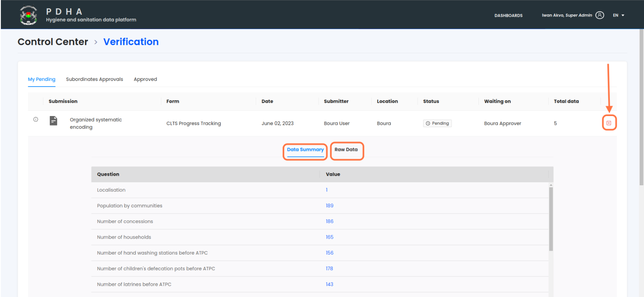Click the Submission column header

point(63,101)
